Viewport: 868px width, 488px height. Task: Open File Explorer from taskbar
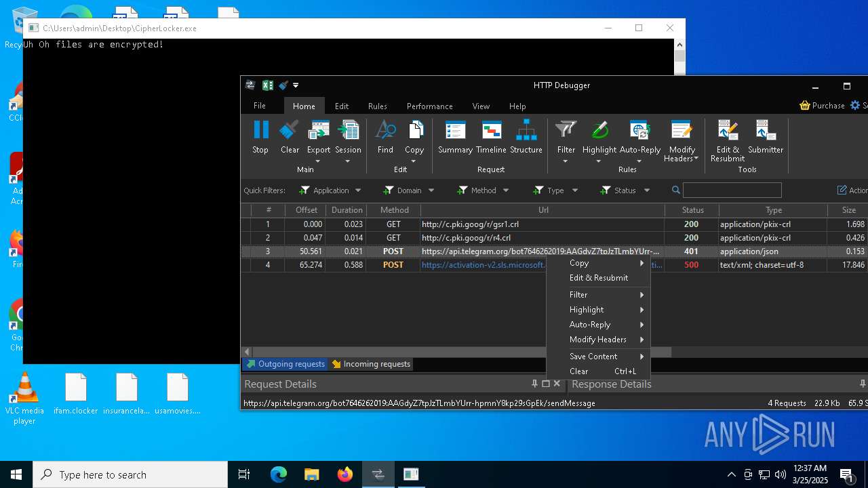click(x=312, y=474)
